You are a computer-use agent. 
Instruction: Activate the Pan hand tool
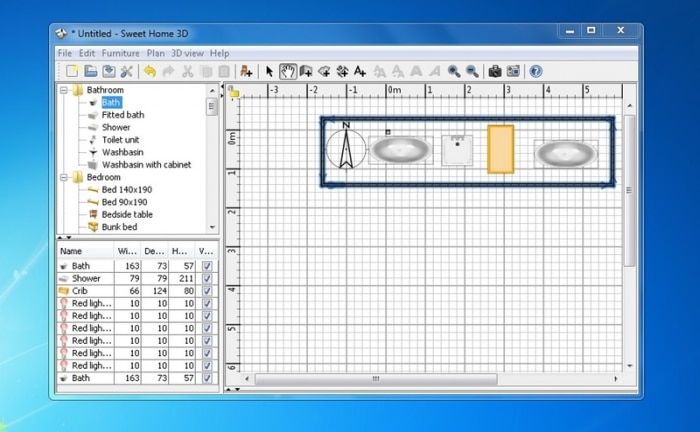point(288,71)
